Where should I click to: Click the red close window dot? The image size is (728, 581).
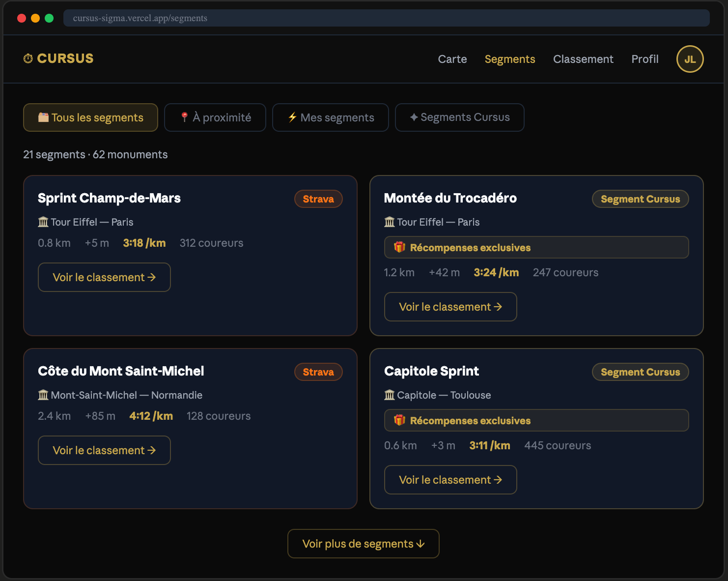coord(22,18)
